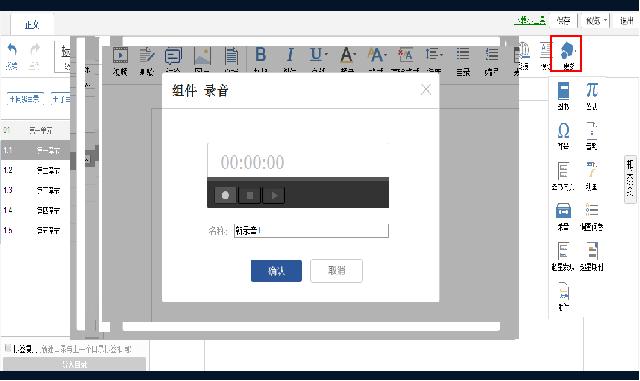The height and width of the screenshot is (381, 640).
Task: Click the video film-strip icon in toolbar
Action: click(120, 56)
